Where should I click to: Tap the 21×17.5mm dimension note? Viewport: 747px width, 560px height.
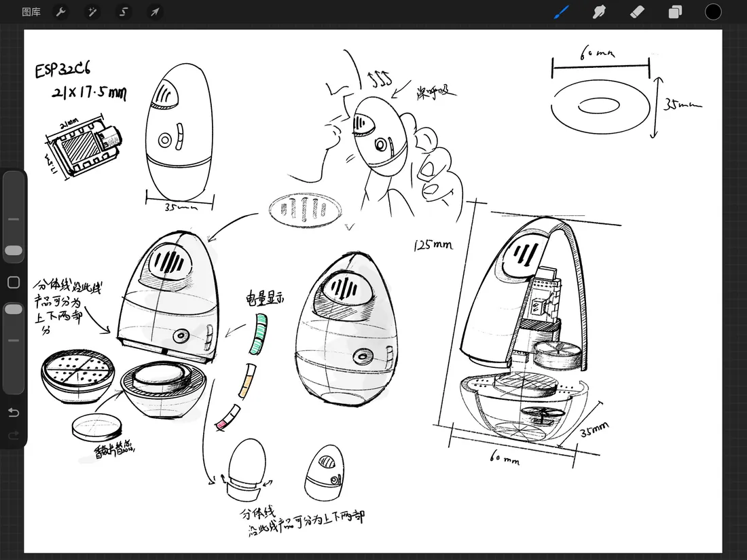pos(90,92)
